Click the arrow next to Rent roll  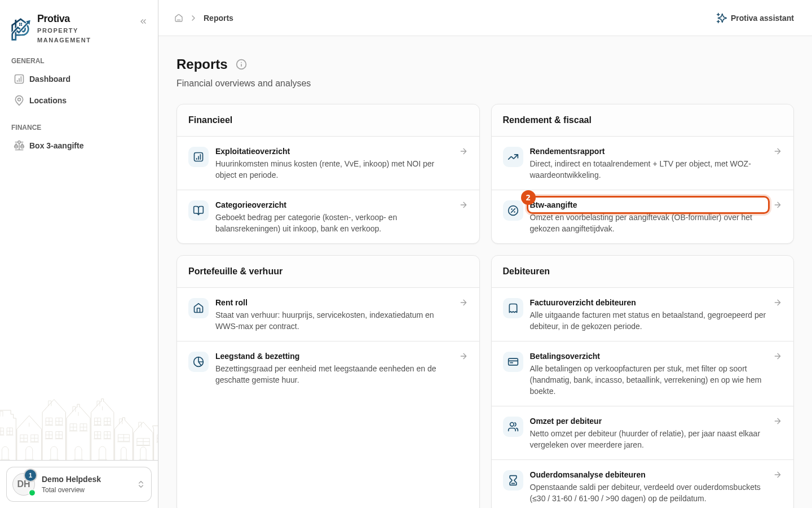point(464,303)
